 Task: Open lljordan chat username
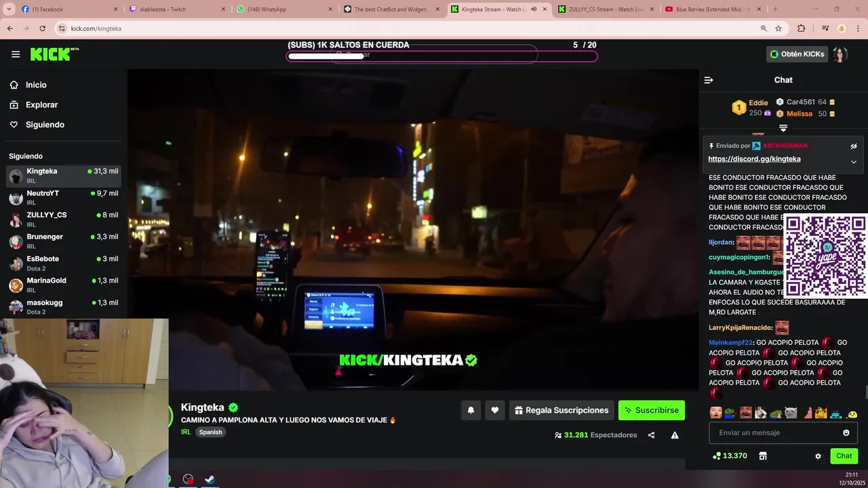point(722,243)
